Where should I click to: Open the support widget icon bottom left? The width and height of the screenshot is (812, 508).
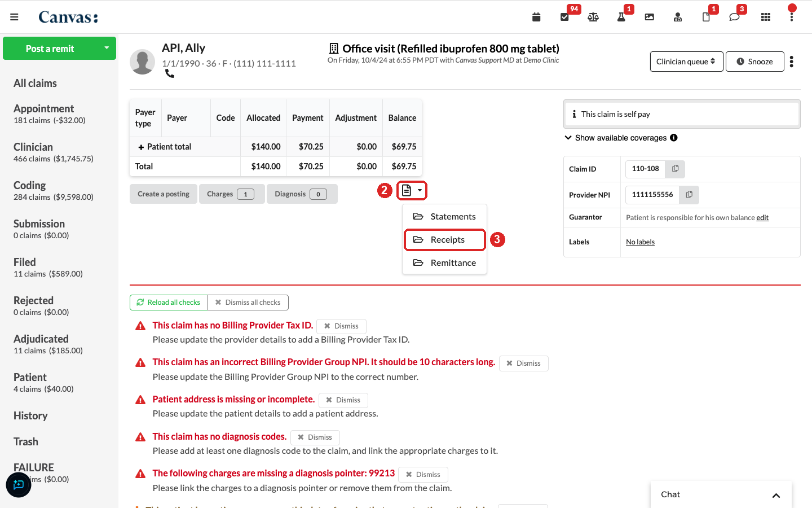coord(19,485)
